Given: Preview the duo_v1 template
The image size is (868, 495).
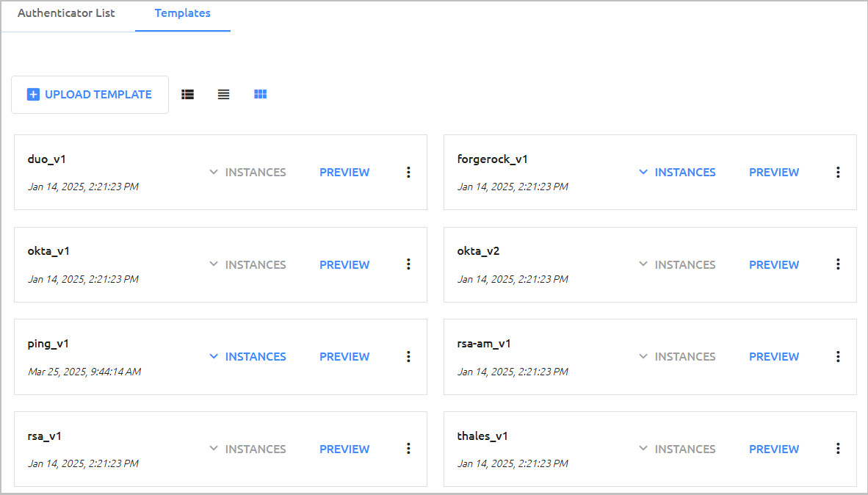Looking at the screenshot, I should [344, 172].
